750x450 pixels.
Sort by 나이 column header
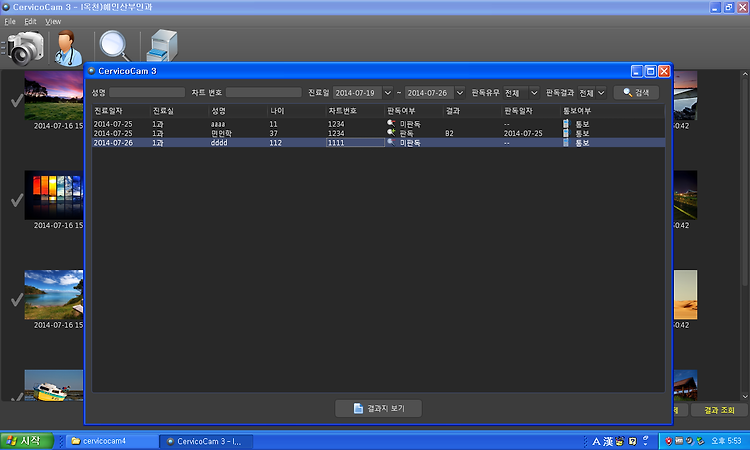[x=297, y=111]
